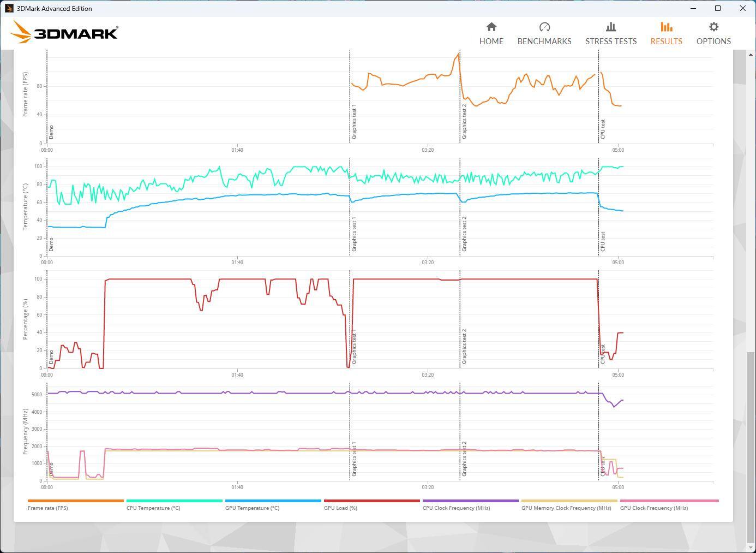Toggle GPU Memory Clock Frequency legend
The width and height of the screenshot is (756, 553).
566,508
